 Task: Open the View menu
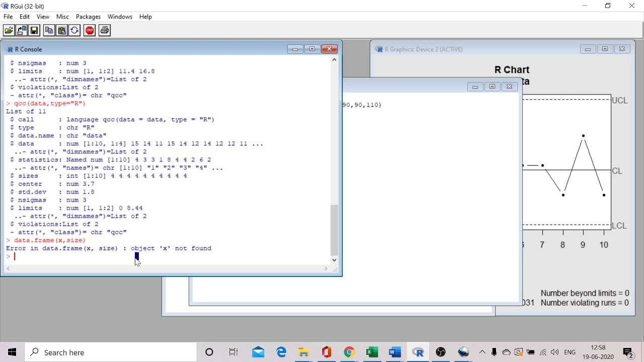pyautogui.click(x=43, y=17)
